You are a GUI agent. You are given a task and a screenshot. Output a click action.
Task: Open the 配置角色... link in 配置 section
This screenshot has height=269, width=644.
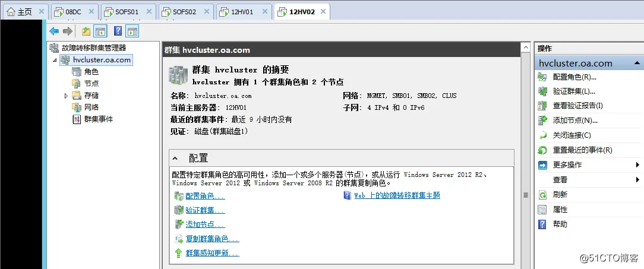point(206,197)
